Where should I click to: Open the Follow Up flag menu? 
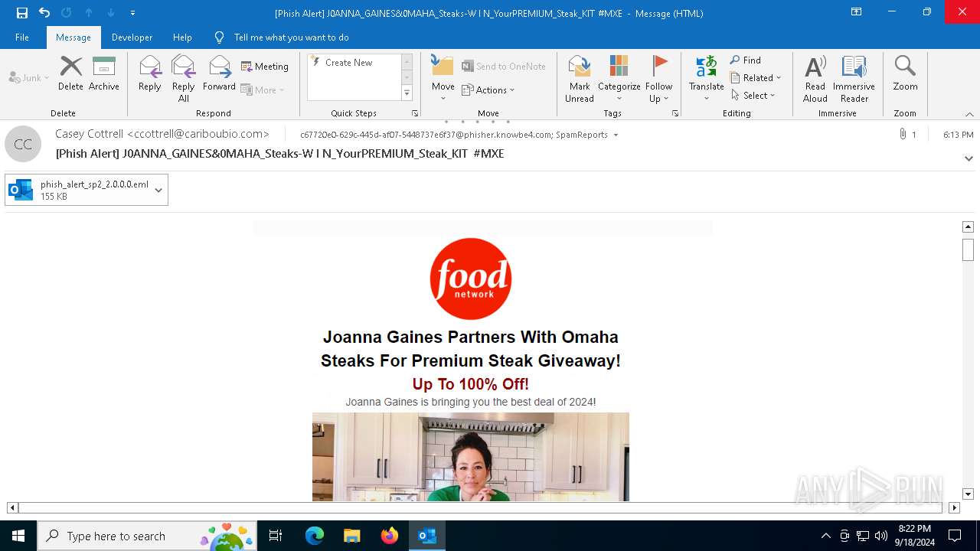click(658, 79)
